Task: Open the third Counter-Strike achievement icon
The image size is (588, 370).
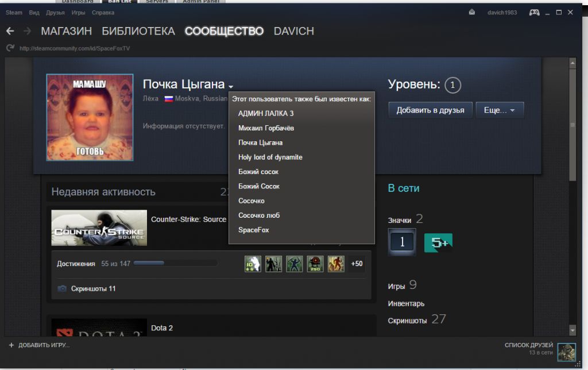Action: click(295, 264)
